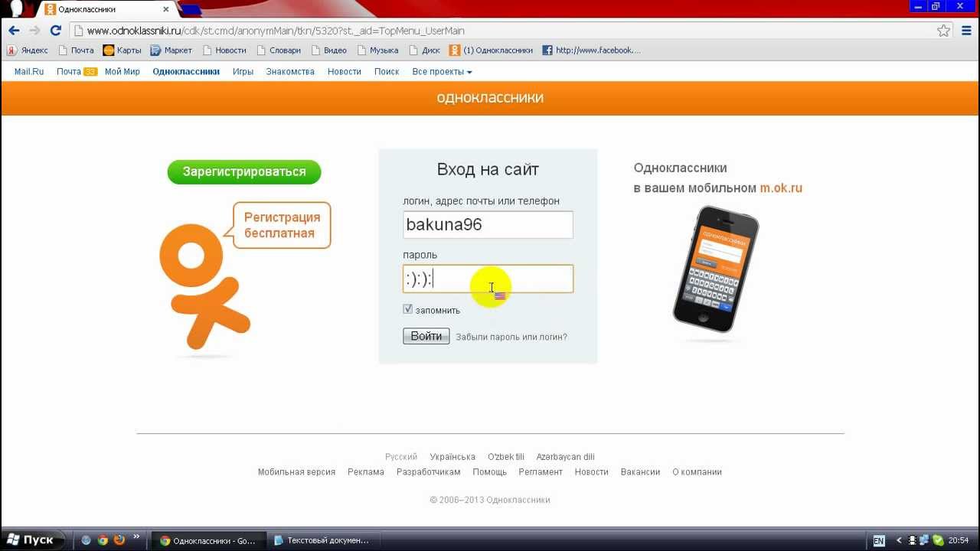
Task: Open Поиск in the top menu
Action: point(387,72)
